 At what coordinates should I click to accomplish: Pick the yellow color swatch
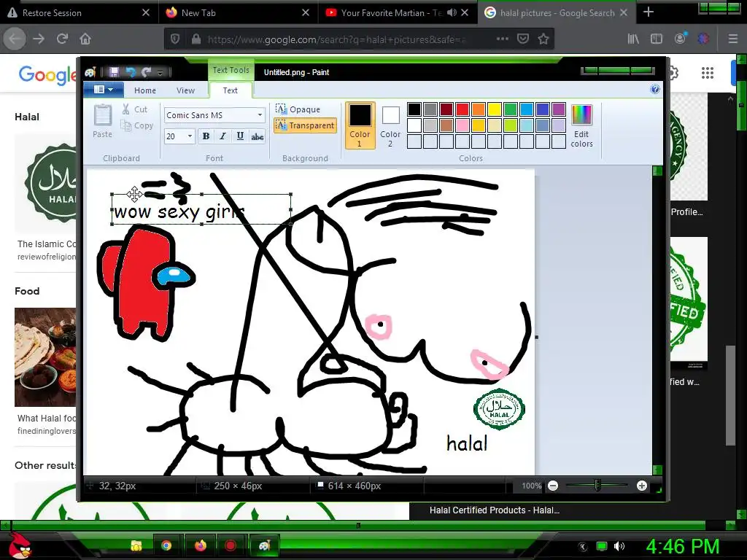pyautogui.click(x=495, y=109)
